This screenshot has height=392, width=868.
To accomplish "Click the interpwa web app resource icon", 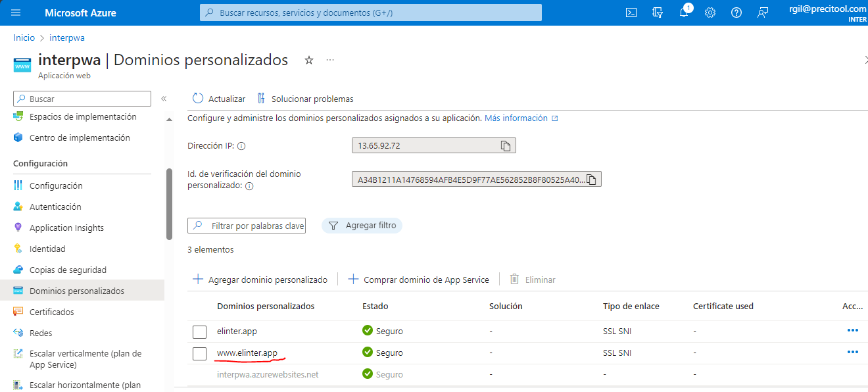I will click(22, 66).
